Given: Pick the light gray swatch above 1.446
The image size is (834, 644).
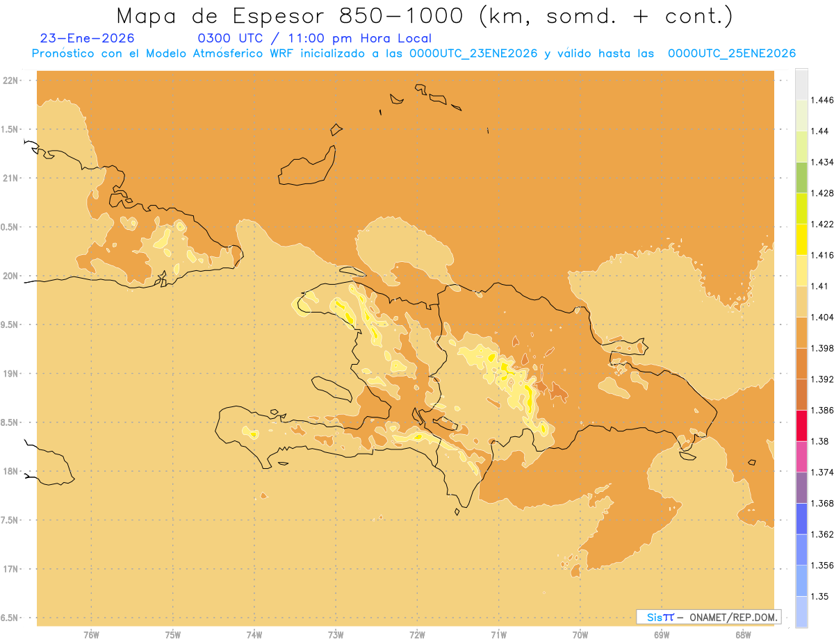Looking at the screenshot, I should pos(801,84).
